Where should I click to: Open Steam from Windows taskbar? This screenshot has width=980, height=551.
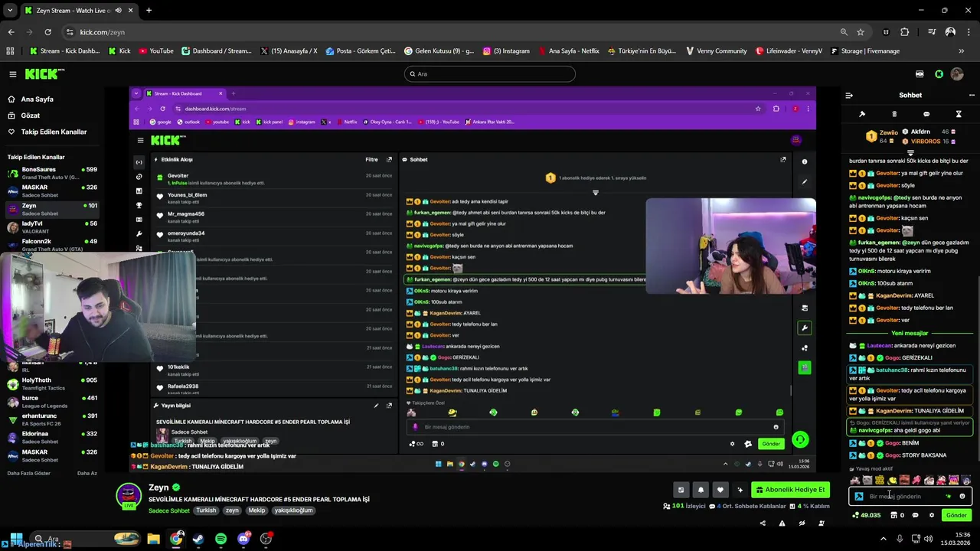point(198,539)
